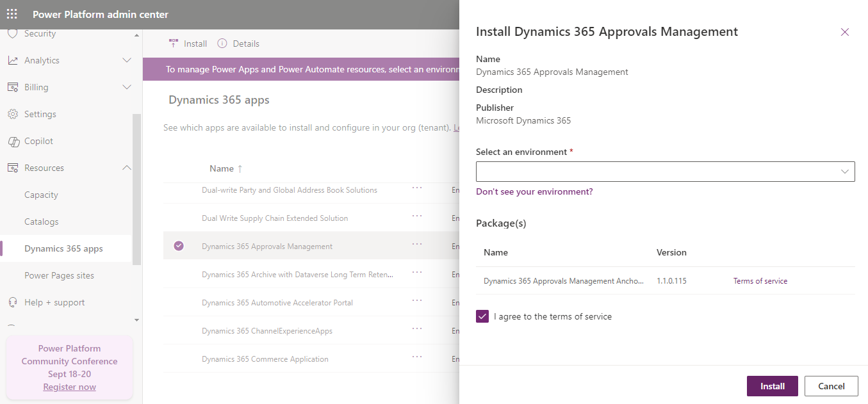Open the 'Don't see your environment?' link
This screenshot has width=868, height=404.
pos(534,191)
